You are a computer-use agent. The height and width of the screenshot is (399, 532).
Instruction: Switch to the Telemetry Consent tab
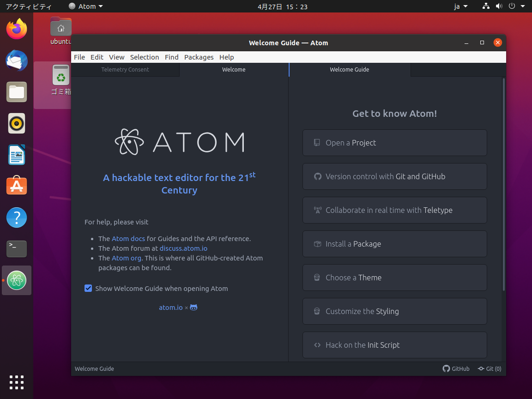pos(125,69)
